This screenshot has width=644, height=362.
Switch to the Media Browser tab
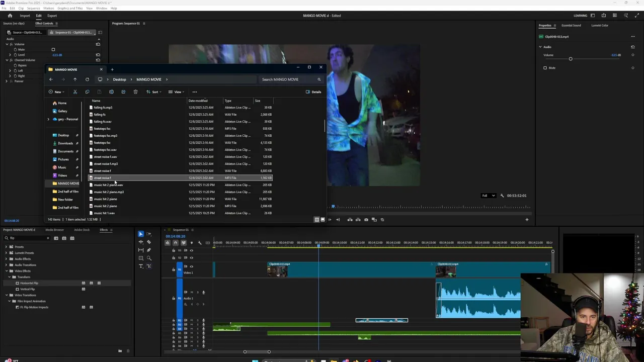click(x=54, y=230)
